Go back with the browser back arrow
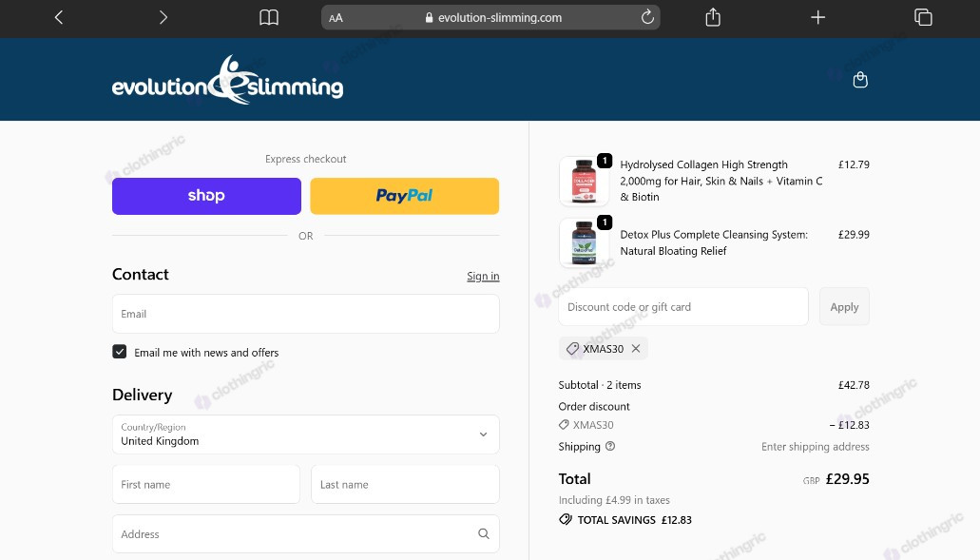Viewport: 980px width, 560px height. [x=59, y=17]
